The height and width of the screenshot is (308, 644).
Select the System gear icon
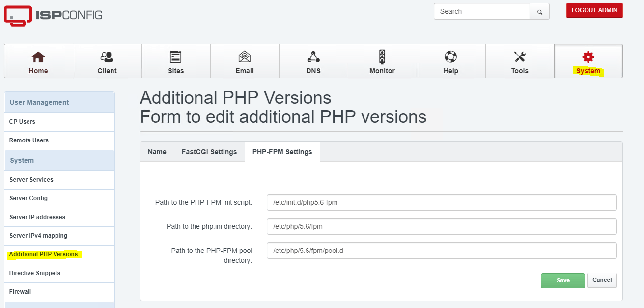(588, 57)
